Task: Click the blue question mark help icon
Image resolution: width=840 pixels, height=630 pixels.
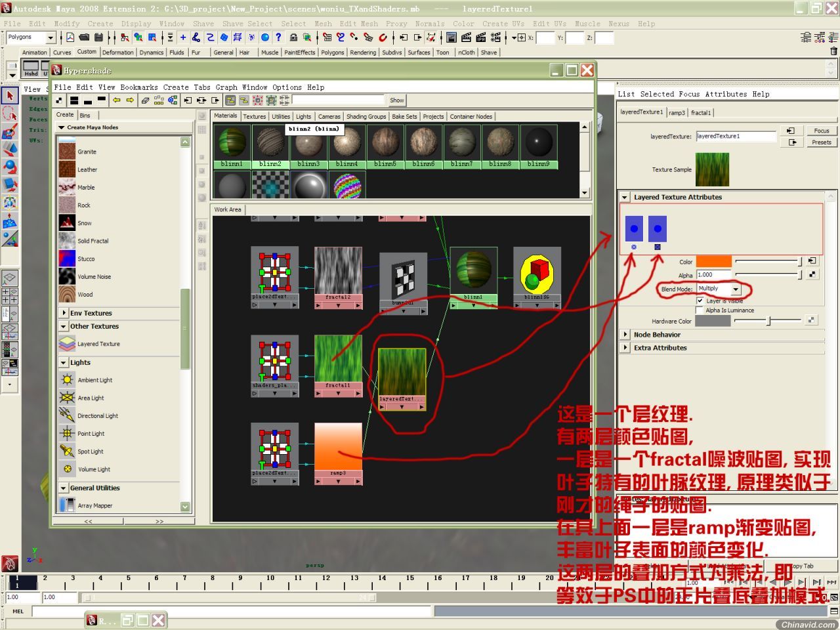Action: 278,37
